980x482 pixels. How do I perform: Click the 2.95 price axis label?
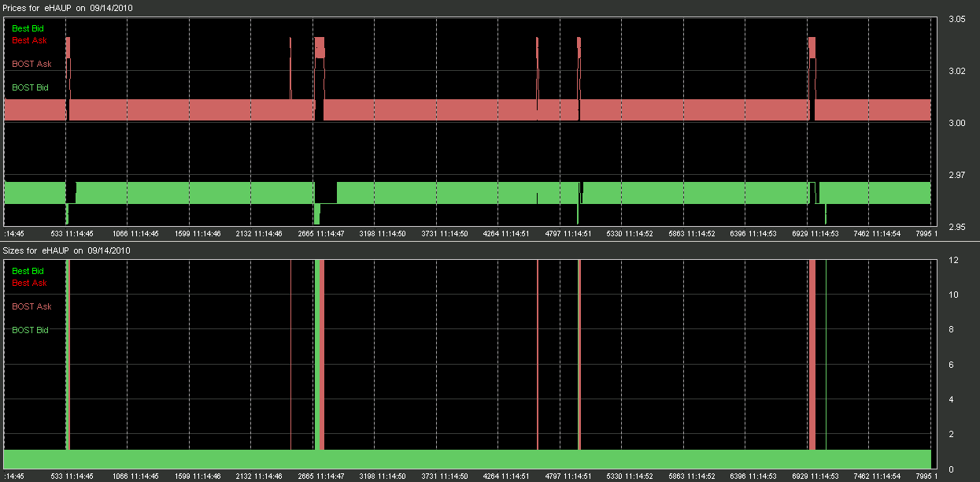click(x=956, y=227)
